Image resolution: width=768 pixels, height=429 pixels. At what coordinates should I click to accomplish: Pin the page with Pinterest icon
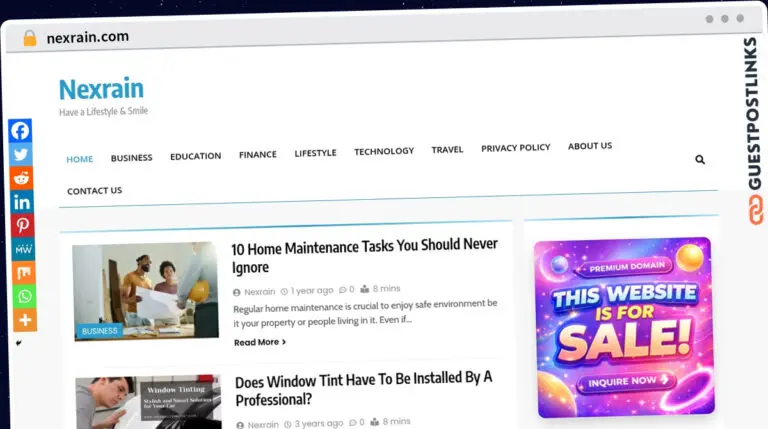[x=23, y=225]
